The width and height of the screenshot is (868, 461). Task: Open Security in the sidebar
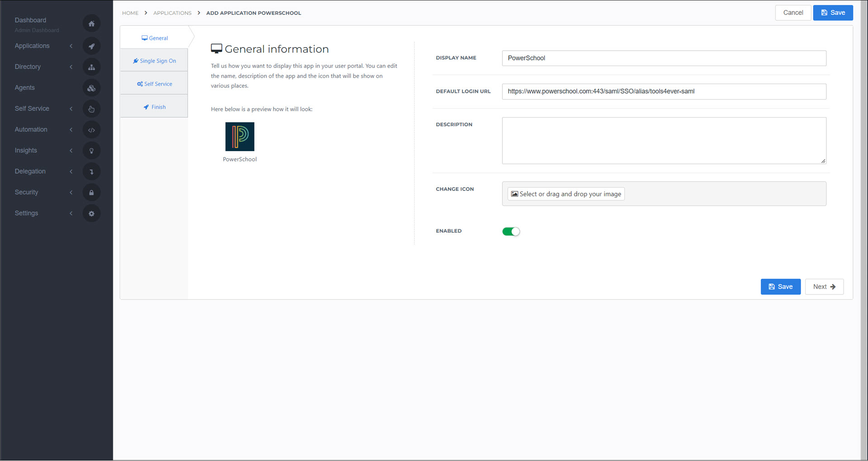tap(26, 192)
